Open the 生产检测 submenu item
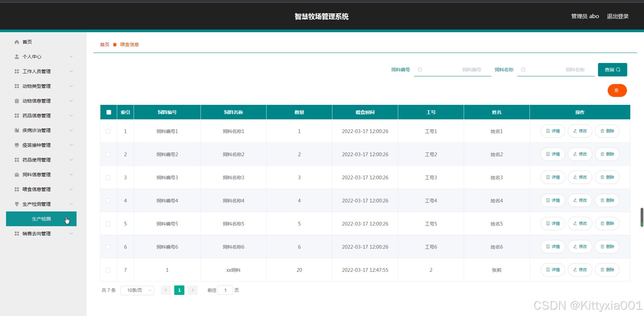The width and height of the screenshot is (644, 316). pos(41,219)
